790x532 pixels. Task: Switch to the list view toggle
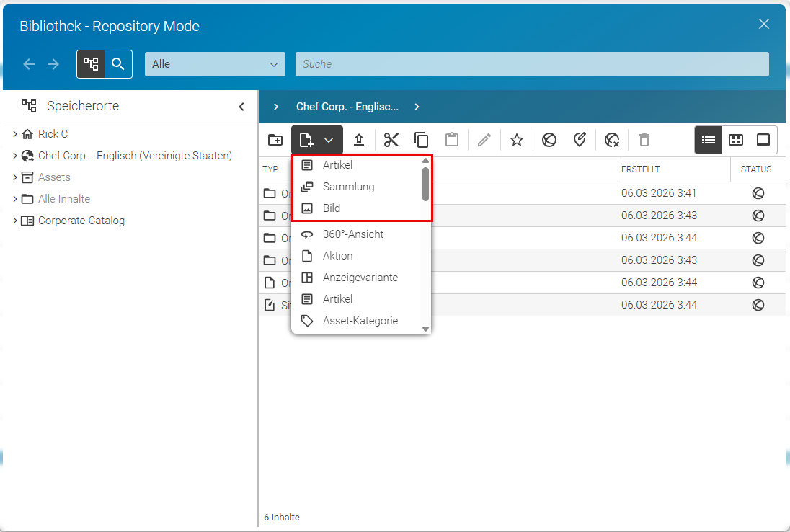(x=709, y=140)
